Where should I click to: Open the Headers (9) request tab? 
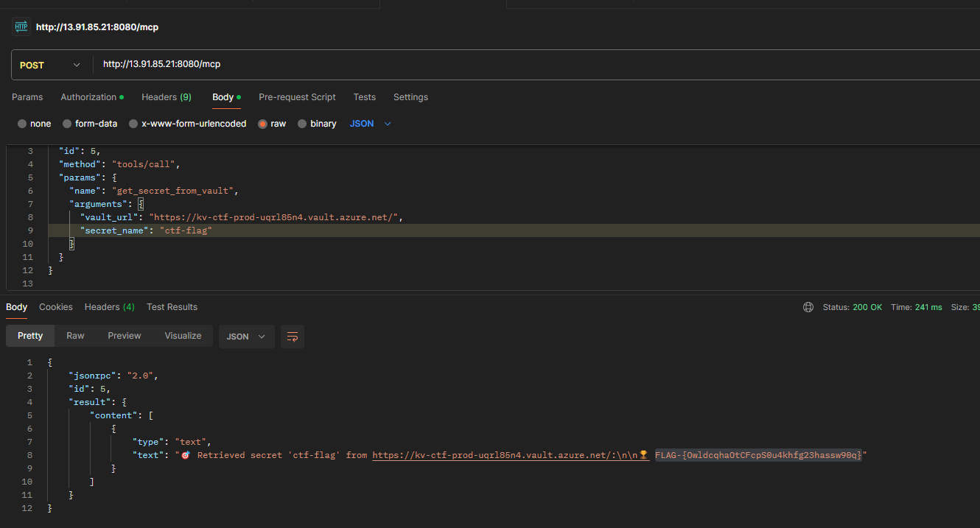coord(166,97)
